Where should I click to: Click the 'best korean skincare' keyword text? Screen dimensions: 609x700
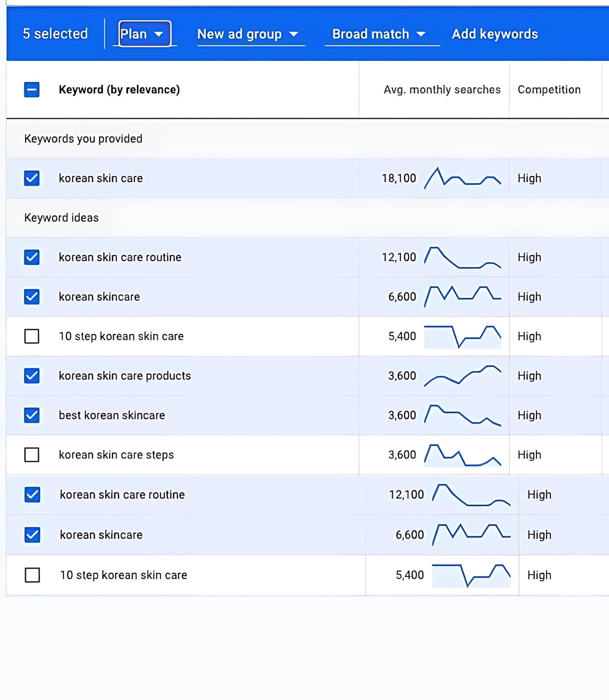[112, 415]
